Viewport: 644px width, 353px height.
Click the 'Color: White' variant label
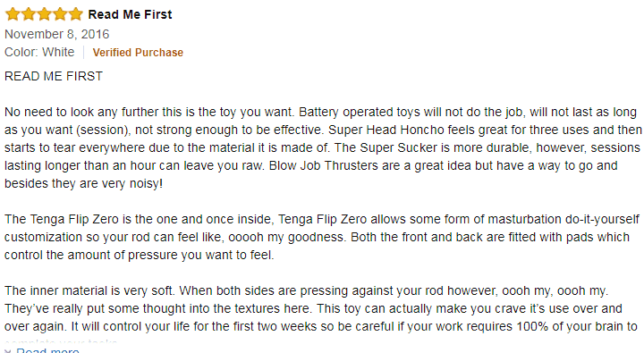[x=39, y=52]
